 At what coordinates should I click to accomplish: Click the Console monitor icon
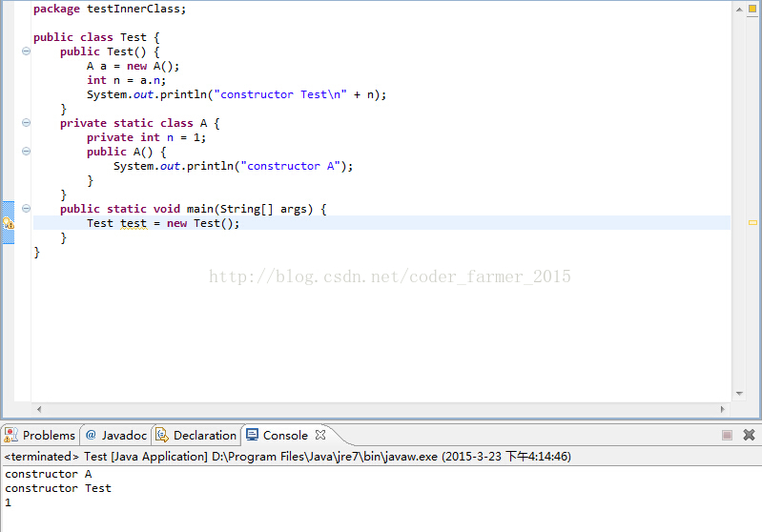click(x=252, y=435)
